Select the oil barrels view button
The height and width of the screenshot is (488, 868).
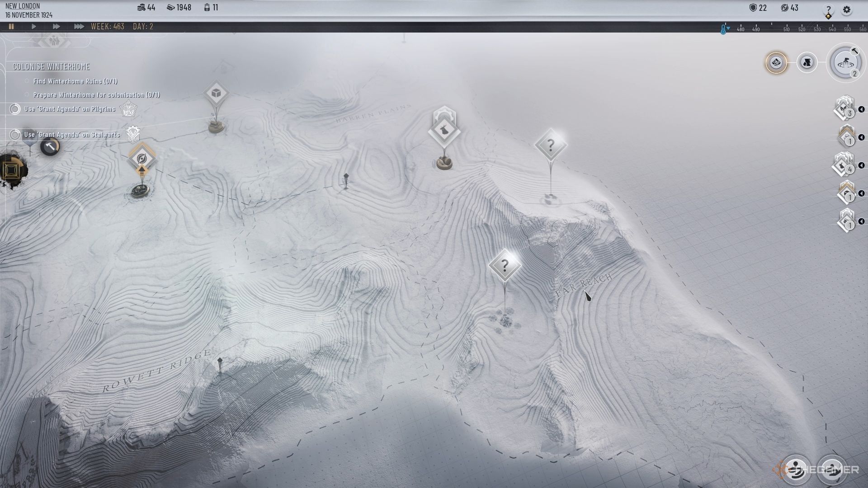[x=807, y=62]
